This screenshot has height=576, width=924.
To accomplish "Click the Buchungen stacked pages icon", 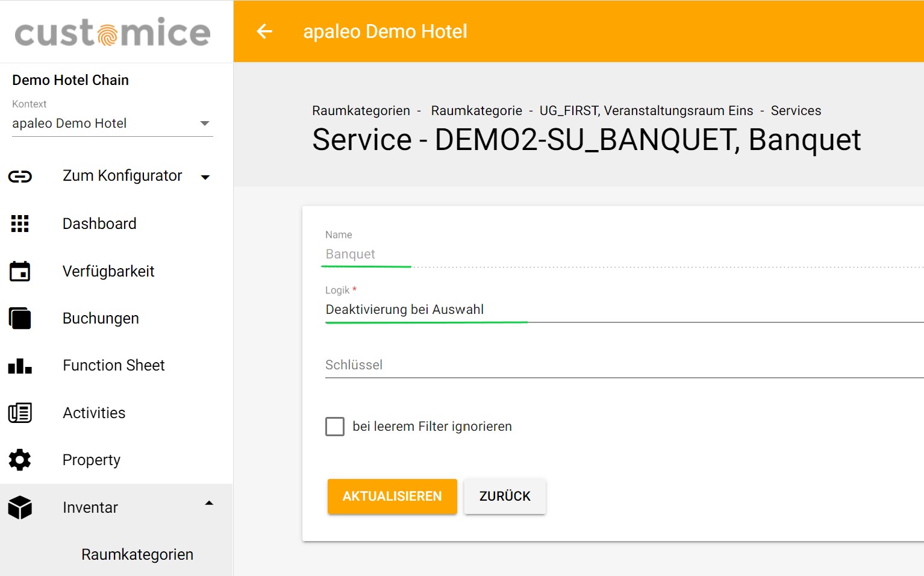I will pyautogui.click(x=20, y=318).
